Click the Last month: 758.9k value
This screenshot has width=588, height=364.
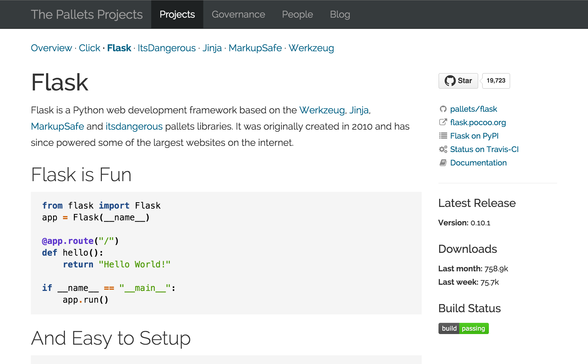pyautogui.click(x=473, y=269)
